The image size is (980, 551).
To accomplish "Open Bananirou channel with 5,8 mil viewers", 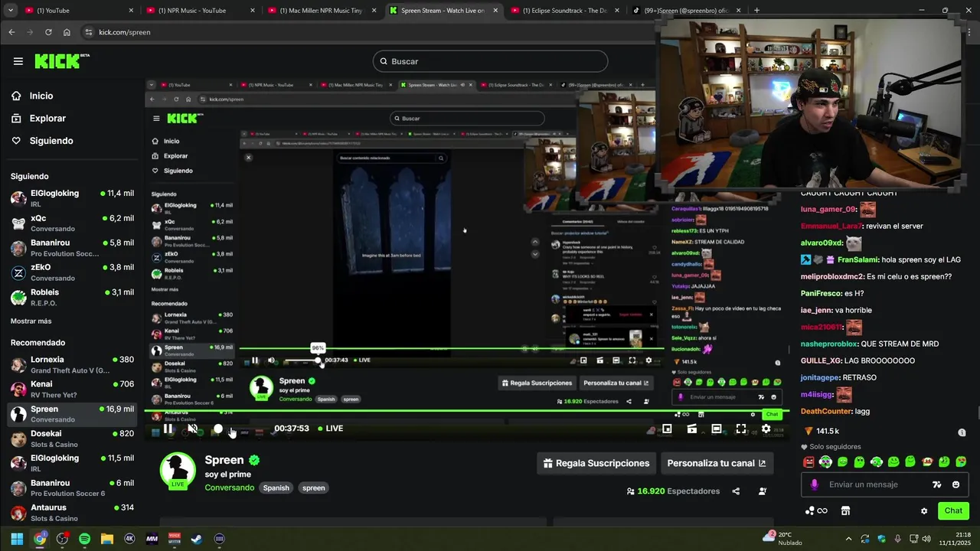I will [x=72, y=248].
